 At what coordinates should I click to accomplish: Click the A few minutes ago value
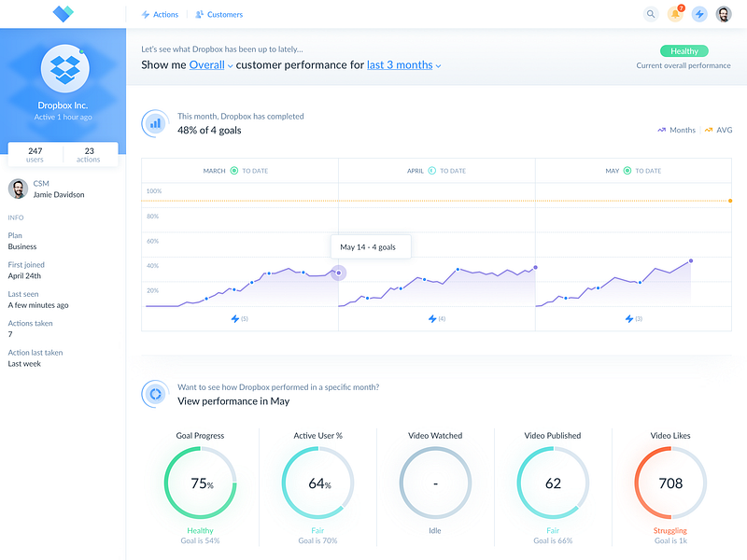click(38, 305)
